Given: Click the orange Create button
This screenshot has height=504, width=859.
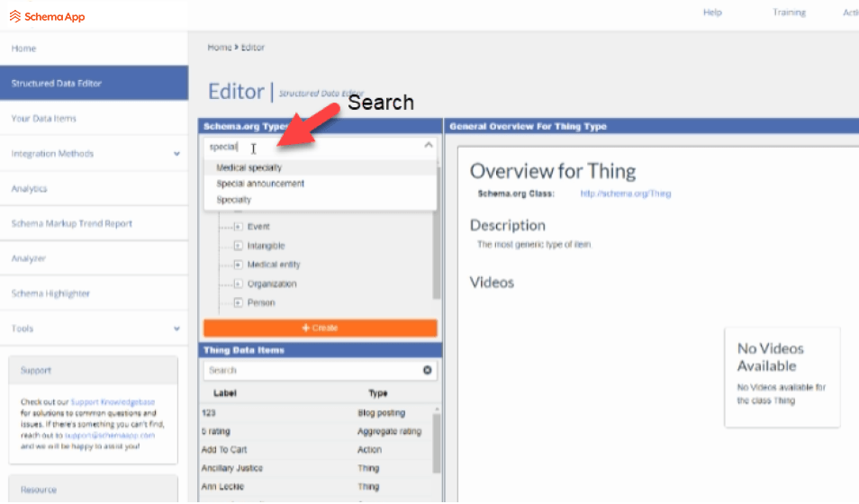Looking at the screenshot, I should [321, 328].
